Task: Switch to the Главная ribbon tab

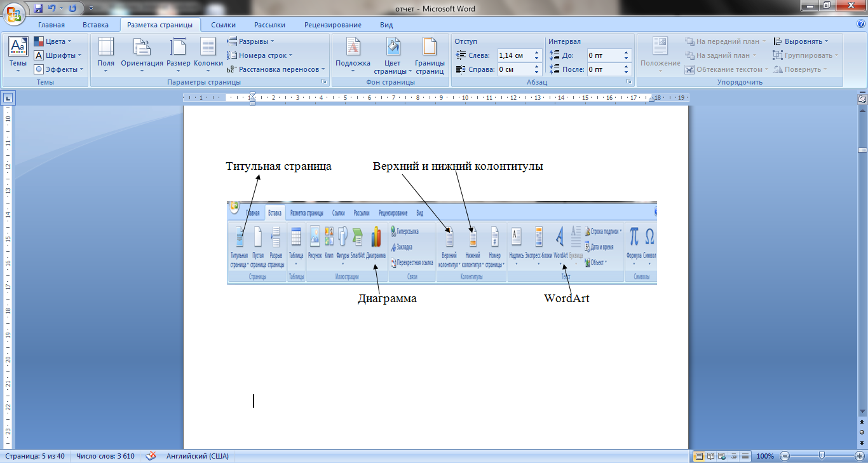Action: pyautogui.click(x=51, y=25)
